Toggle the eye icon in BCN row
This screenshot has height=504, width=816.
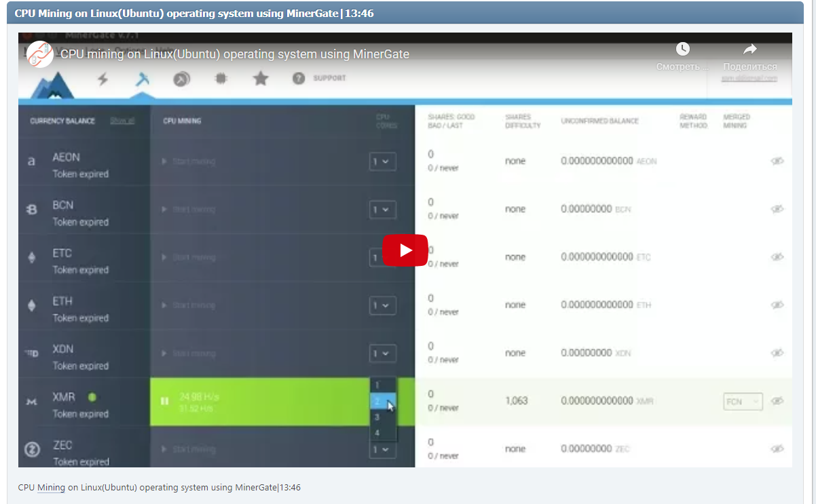click(777, 210)
